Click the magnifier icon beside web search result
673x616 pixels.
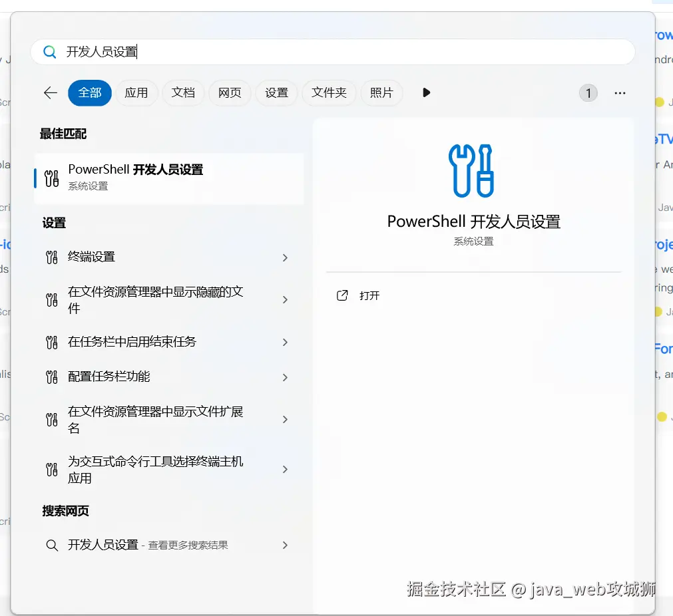[x=52, y=545]
